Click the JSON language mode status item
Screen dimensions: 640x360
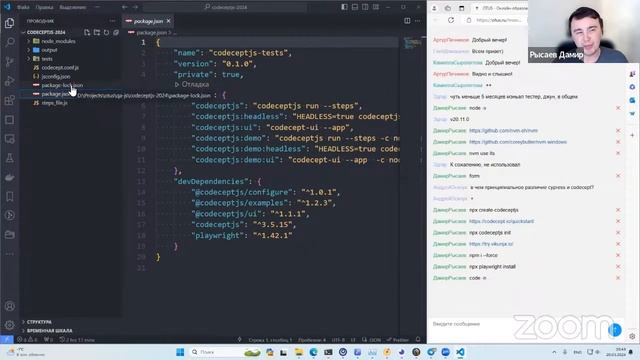coord(375,340)
